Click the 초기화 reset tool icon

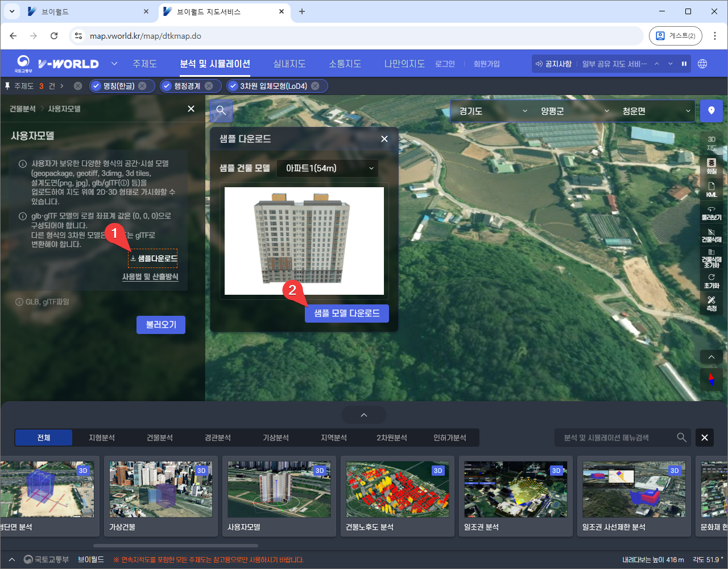click(711, 281)
